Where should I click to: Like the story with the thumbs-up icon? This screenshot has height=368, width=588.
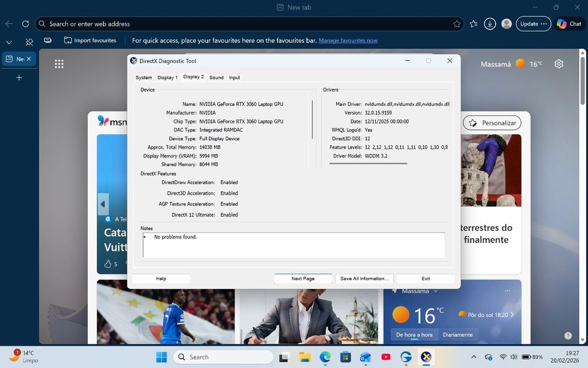pyautogui.click(x=108, y=264)
